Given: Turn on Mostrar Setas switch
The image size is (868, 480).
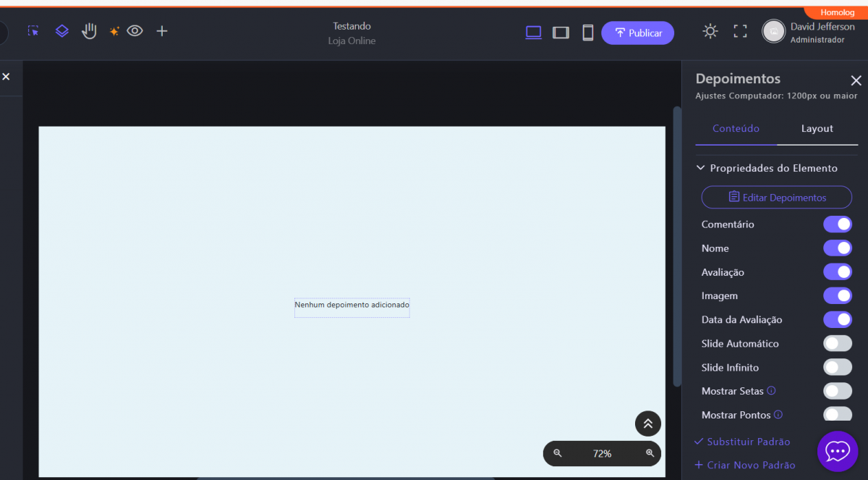Looking at the screenshot, I should [837, 392].
